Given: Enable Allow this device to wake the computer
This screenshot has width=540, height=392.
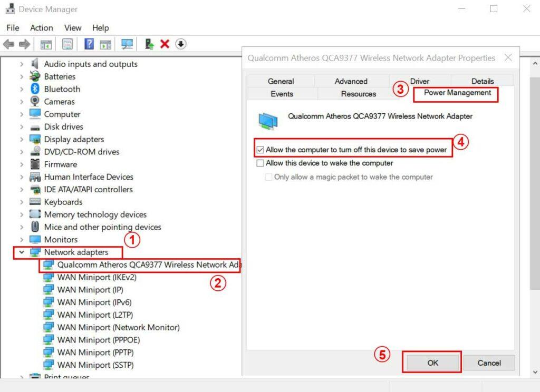Looking at the screenshot, I should pyautogui.click(x=260, y=163).
